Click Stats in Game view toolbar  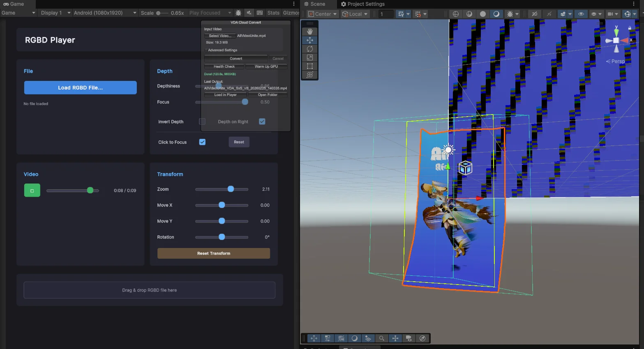pos(273,13)
